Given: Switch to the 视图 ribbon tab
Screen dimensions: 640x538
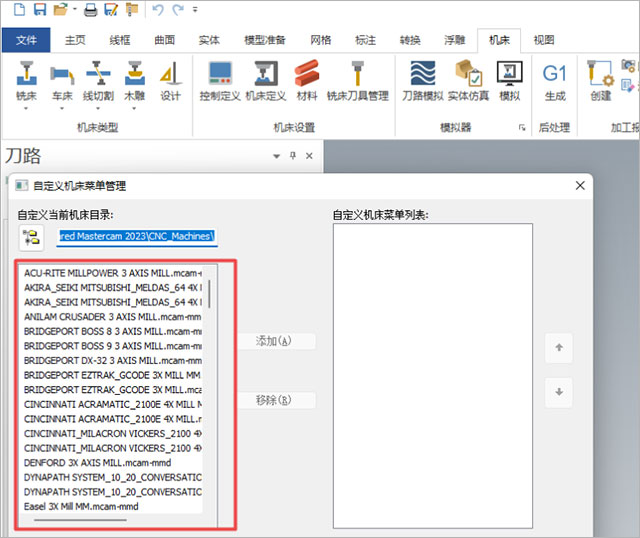Looking at the screenshot, I should [544, 40].
